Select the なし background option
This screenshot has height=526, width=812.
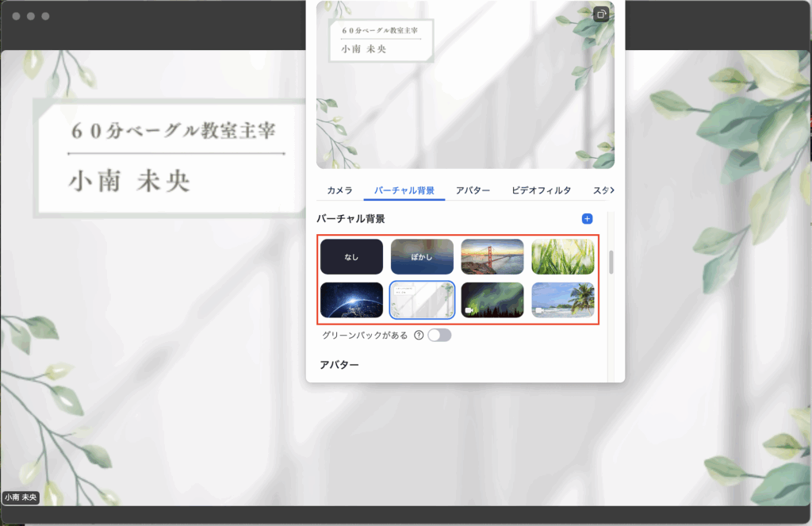tap(351, 256)
